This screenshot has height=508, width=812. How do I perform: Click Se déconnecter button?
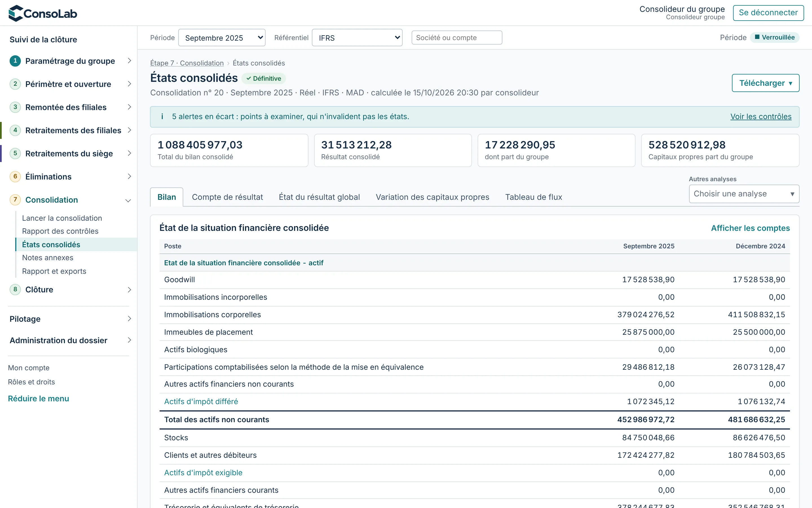(x=768, y=13)
